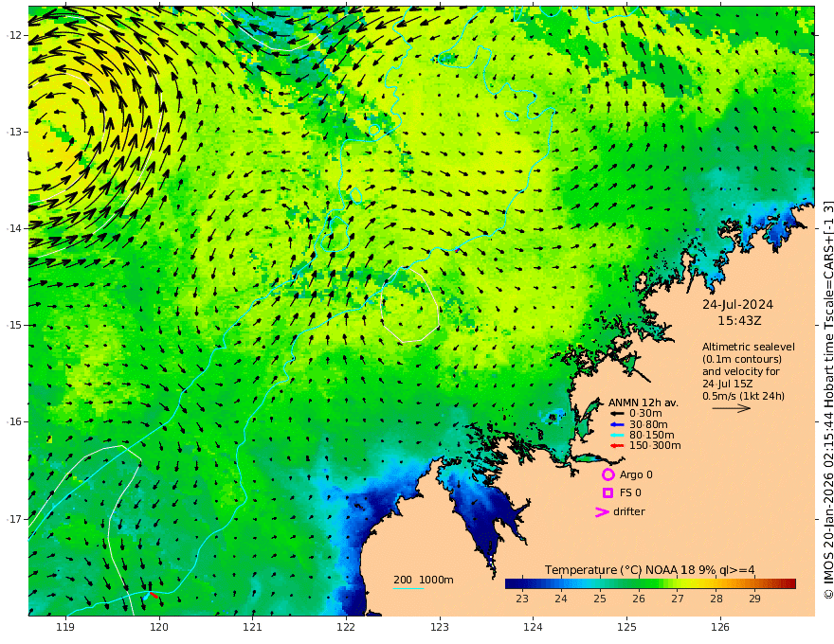Click the cyan 80-150m arrow in legend
The width and height of the screenshot is (834, 644).
pos(617,436)
